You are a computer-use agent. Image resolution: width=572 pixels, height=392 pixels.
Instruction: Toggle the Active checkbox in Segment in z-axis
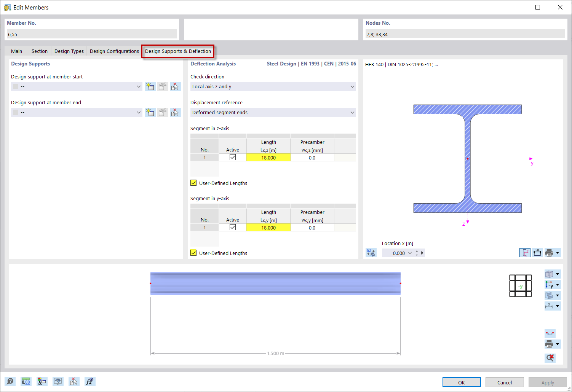(x=232, y=157)
